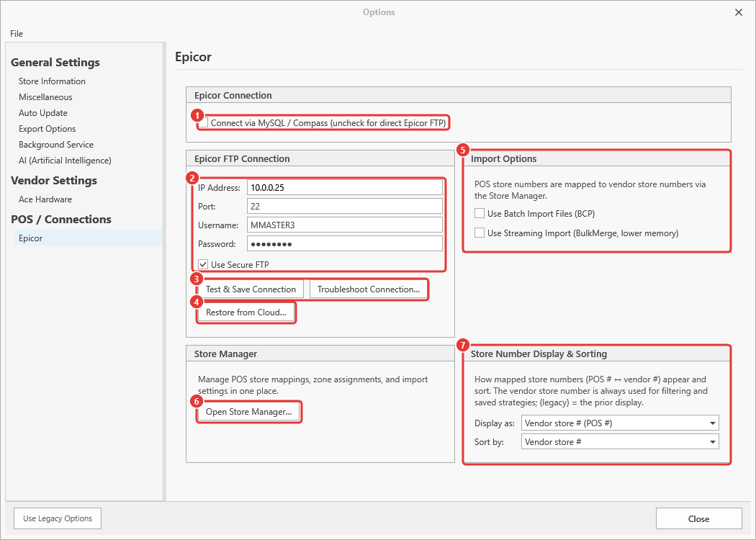Click the Close button at bottom
Screen dimensions: 756x540
tap(698, 519)
